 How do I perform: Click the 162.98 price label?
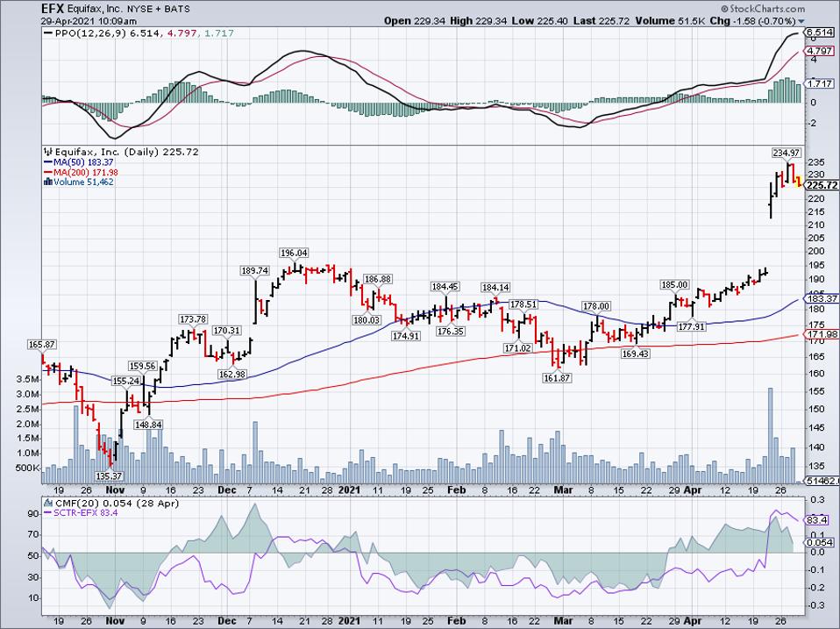click(x=232, y=374)
